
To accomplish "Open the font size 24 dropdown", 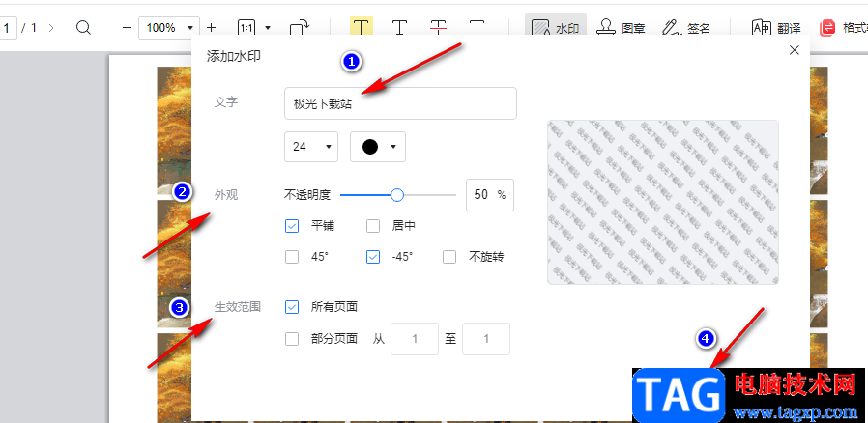I will tap(311, 147).
